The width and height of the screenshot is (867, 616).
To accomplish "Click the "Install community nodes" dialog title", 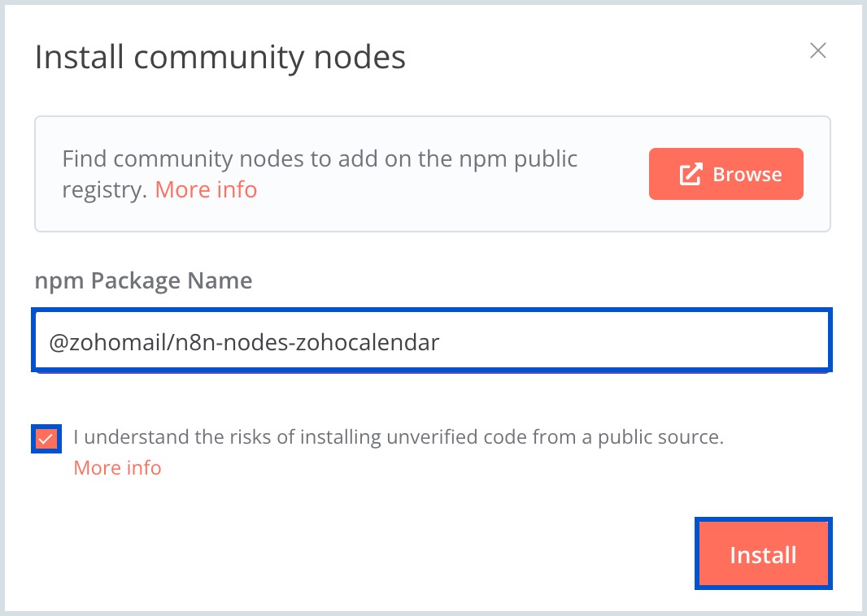I will point(220,58).
